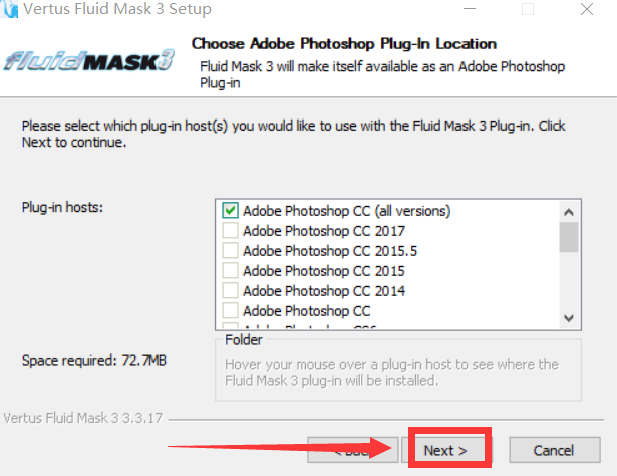Minimize the setup window

point(470,9)
